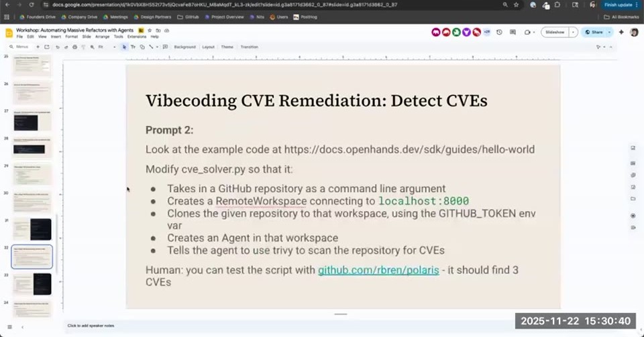Screen dimensions: 644x337
Task: Open the comments history icon
Action: click(x=513, y=32)
